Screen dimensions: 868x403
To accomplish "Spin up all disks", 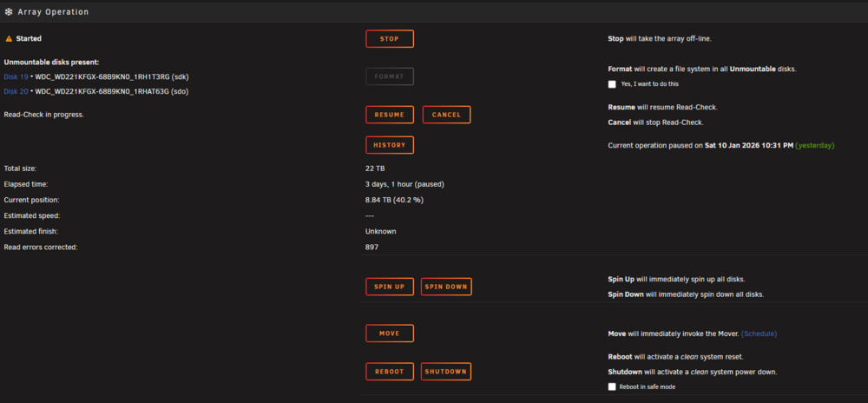I will click(x=390, y=287).
